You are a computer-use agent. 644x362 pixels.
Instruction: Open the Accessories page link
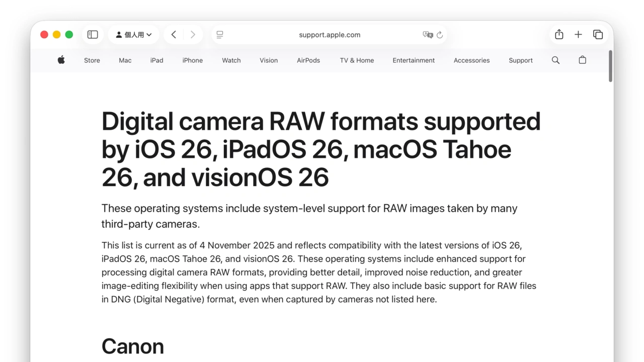click(x=471, y=60)
